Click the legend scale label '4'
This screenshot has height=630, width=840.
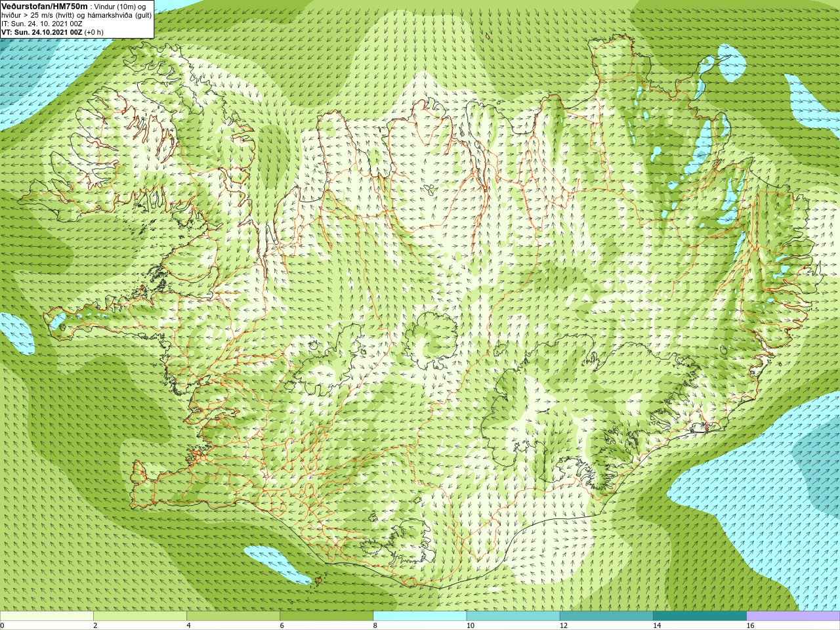click(x=188, y=625)
